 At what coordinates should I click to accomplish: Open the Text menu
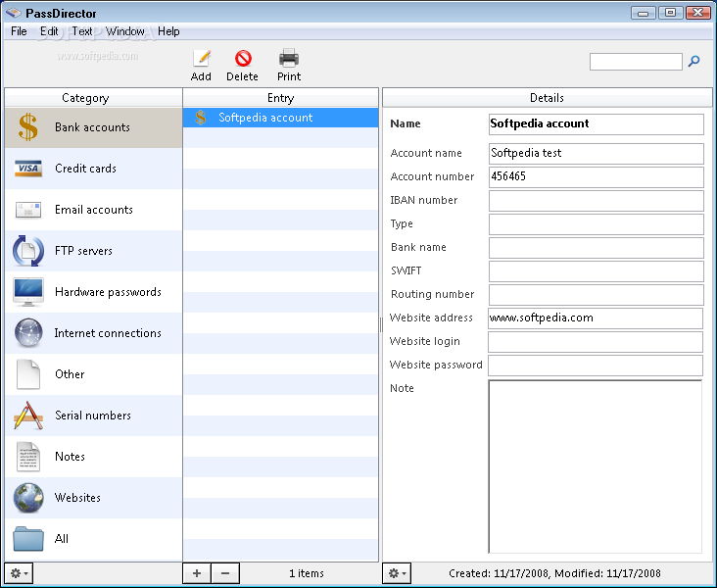tap(82, 31)
